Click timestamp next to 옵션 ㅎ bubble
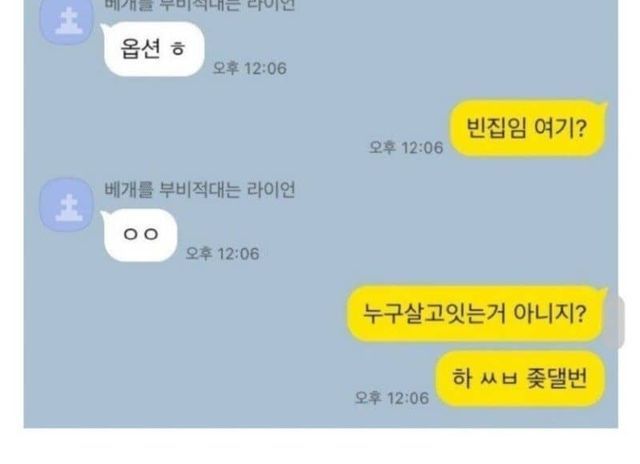The height and width of the screenshot is (464, 640). (x=250, y=68)
